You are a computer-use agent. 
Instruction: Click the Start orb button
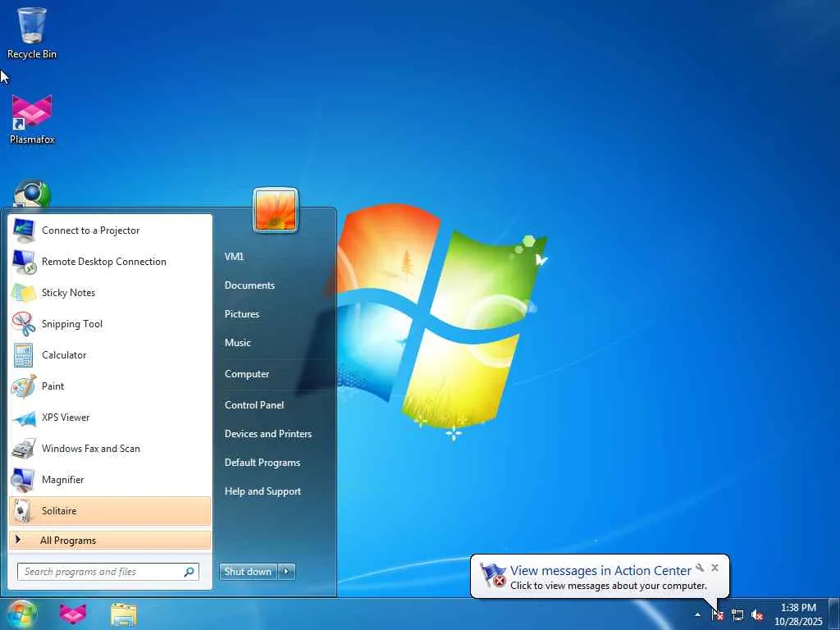(x=21, y=614)
